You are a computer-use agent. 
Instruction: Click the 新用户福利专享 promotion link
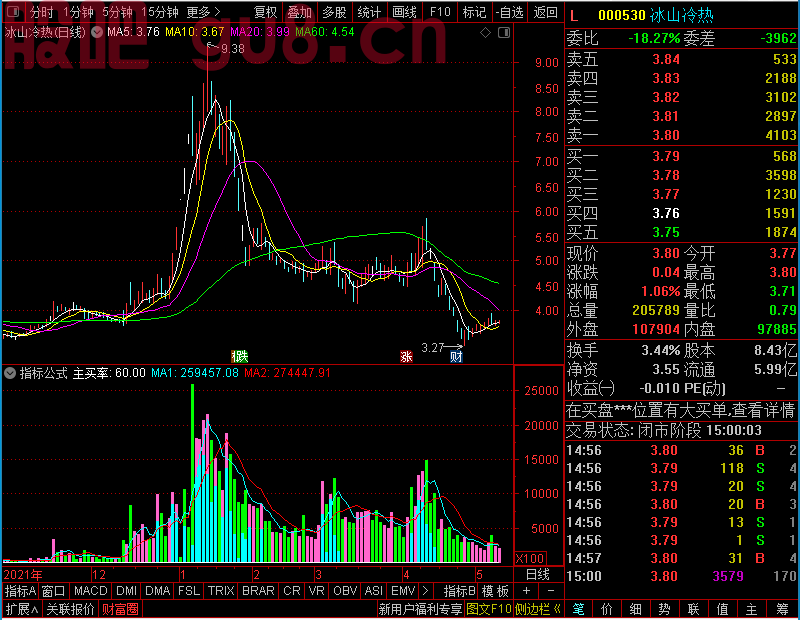[x=420, y=609]
